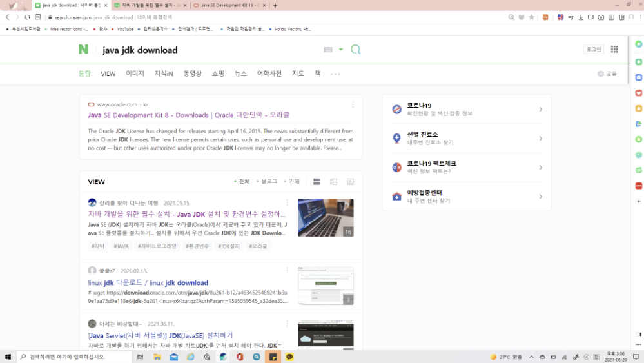This screenshot has width=644, height=363.
Task: Open options for 진리를 찾아 떠나는 여행 post
Action: (x=287, y=202)
